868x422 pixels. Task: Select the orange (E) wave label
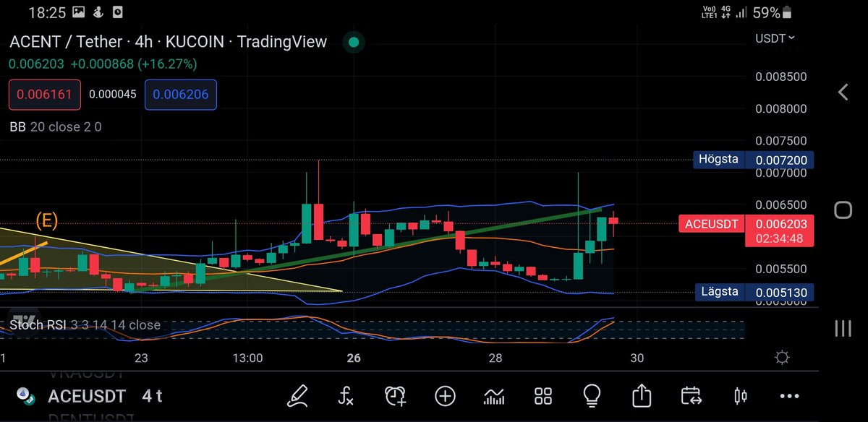[47, 220]
